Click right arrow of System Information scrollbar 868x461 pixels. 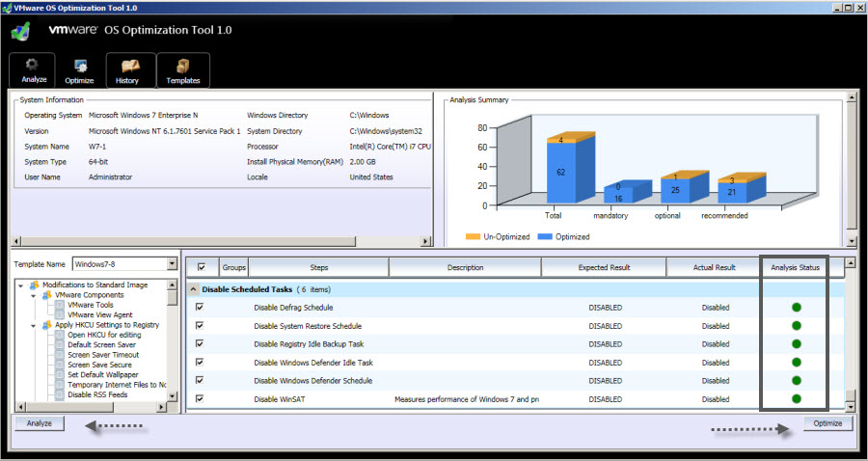click(x=425, y=241)
